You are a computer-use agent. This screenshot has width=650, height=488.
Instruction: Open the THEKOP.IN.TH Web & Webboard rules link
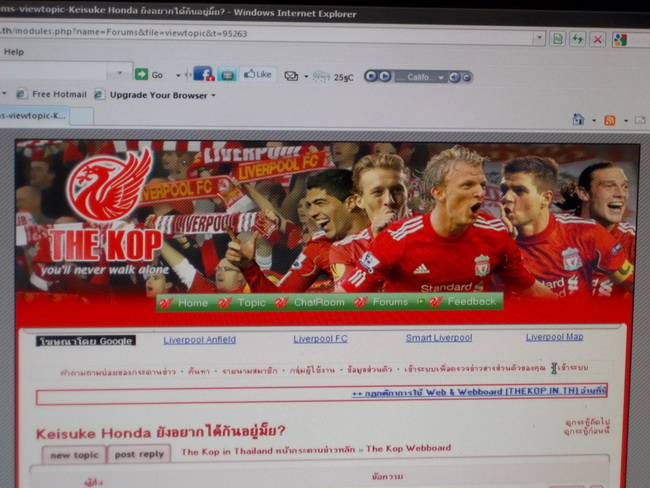coord(479,392)
